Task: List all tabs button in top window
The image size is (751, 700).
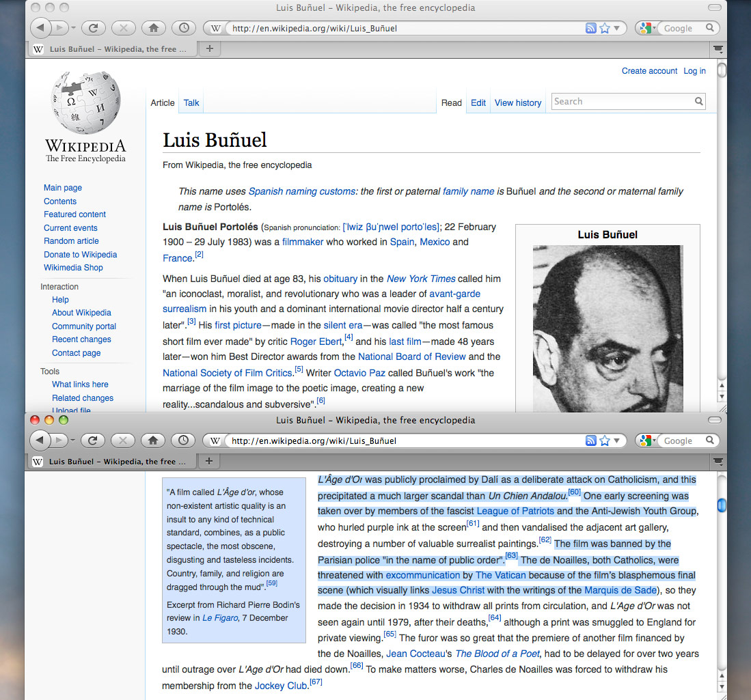Action: [718, 49]
